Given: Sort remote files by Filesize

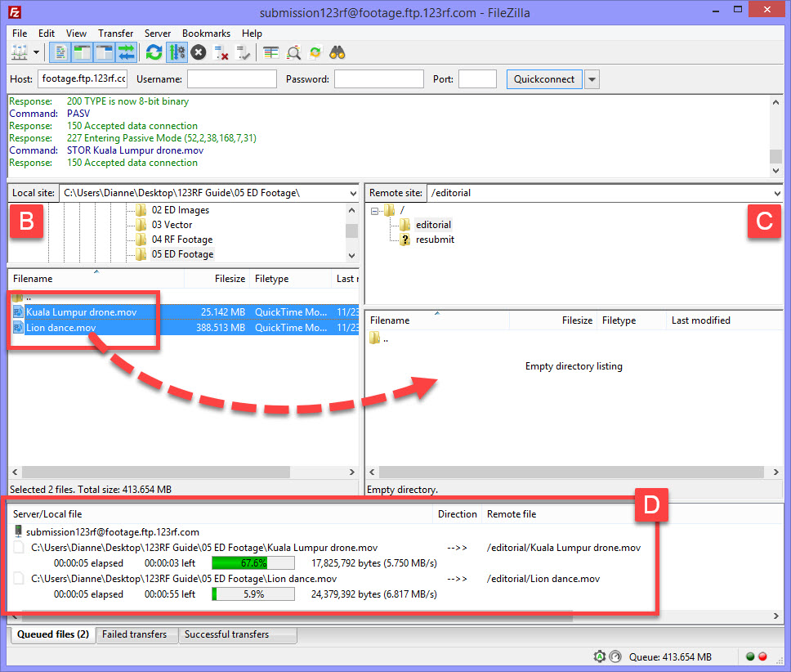Looking at the screenshot, I should (x=553, y=320).
